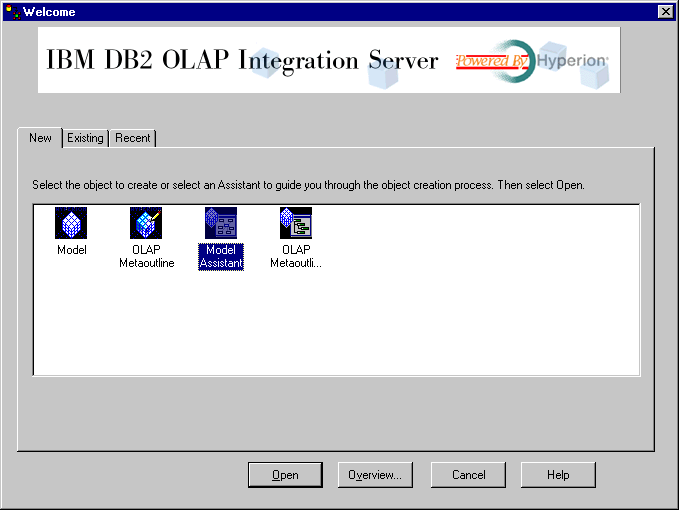Select the truncated OLAP Metaoutli... assistant icon
The image size is (679, 510).
pos(296,223)
